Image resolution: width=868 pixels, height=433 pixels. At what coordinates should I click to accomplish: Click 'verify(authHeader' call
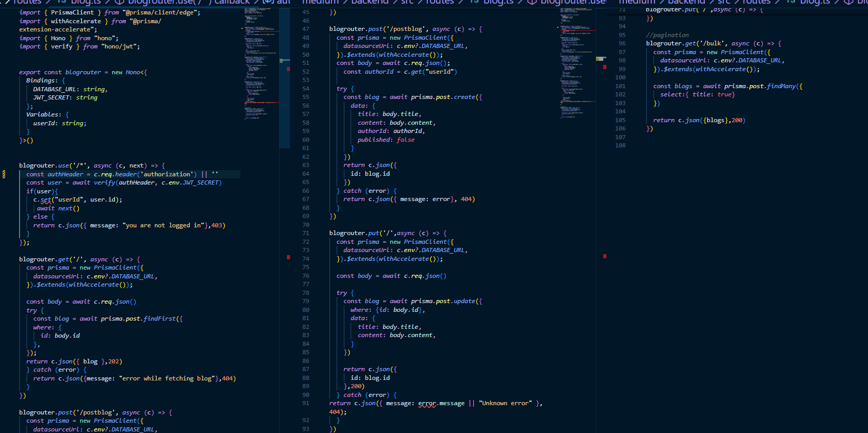point(124,182)
